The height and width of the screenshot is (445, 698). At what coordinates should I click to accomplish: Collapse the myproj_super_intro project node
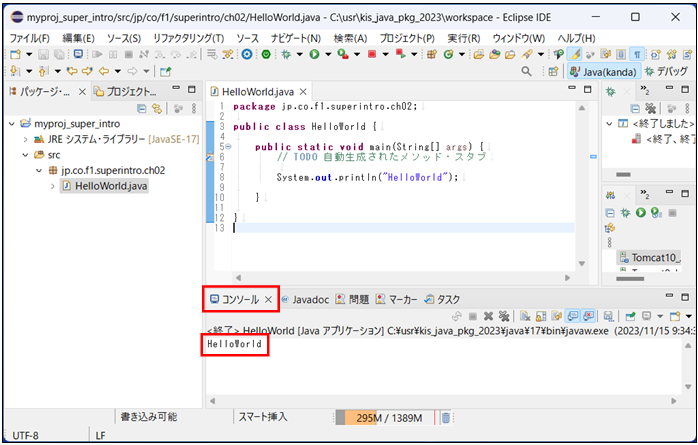(x=11, y=124)
